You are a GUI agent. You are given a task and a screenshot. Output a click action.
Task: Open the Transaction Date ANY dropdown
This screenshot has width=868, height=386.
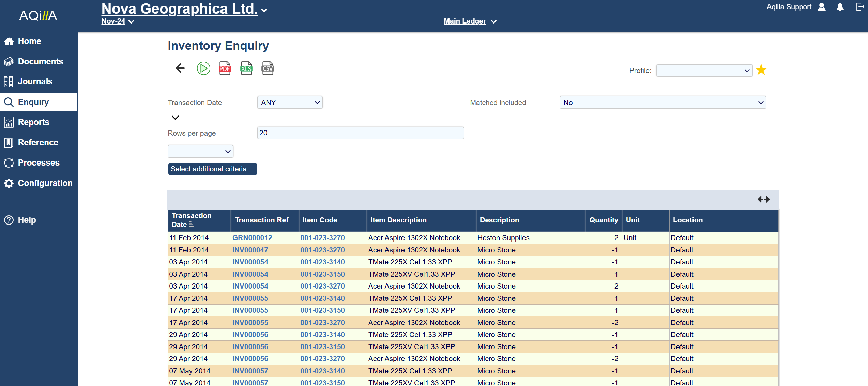(290, 103)
